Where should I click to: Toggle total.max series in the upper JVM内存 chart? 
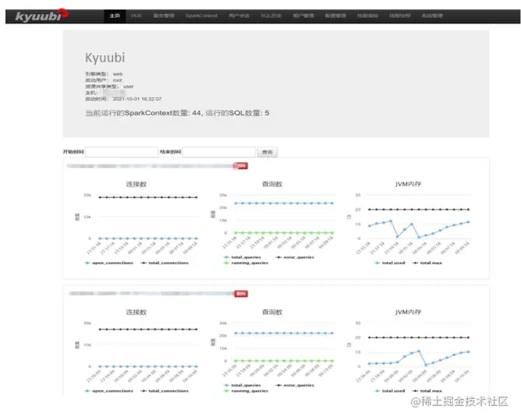(x=428, y=263)
